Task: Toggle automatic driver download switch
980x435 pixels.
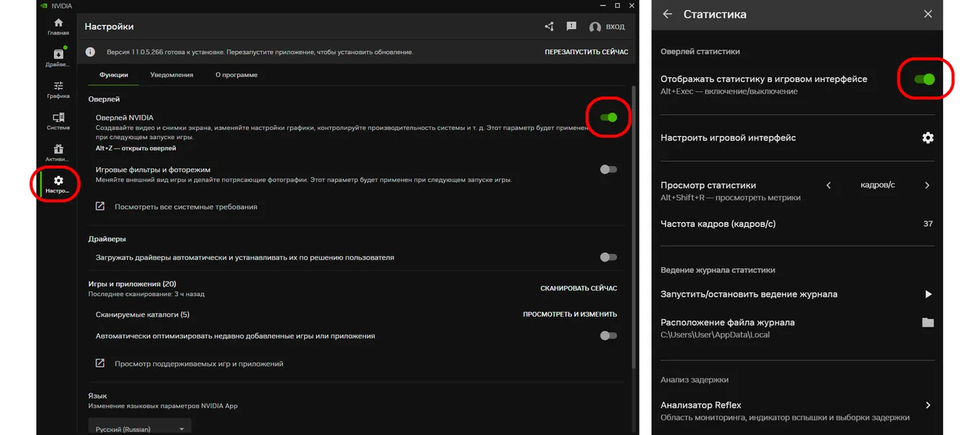Action: point(609,257)
